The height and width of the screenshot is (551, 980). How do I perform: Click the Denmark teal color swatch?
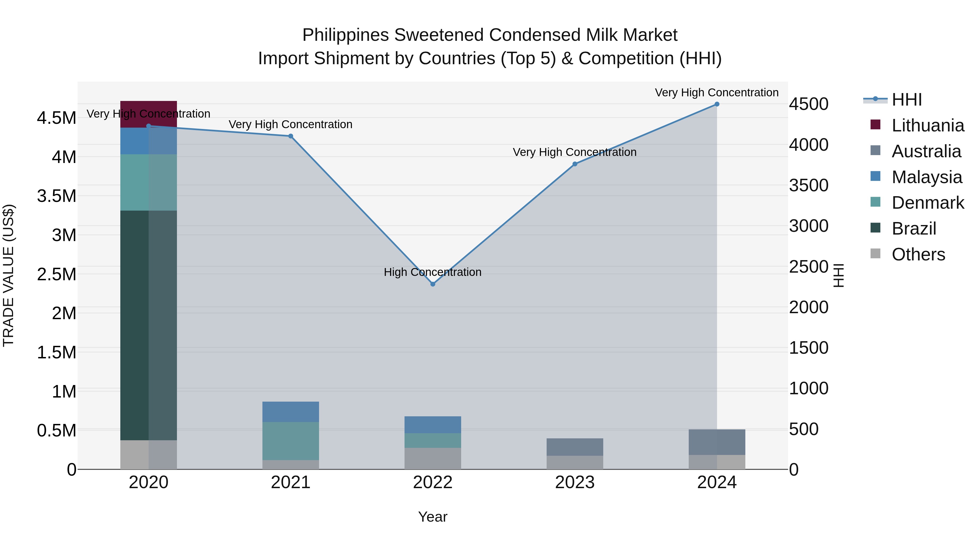coord(875,202)
